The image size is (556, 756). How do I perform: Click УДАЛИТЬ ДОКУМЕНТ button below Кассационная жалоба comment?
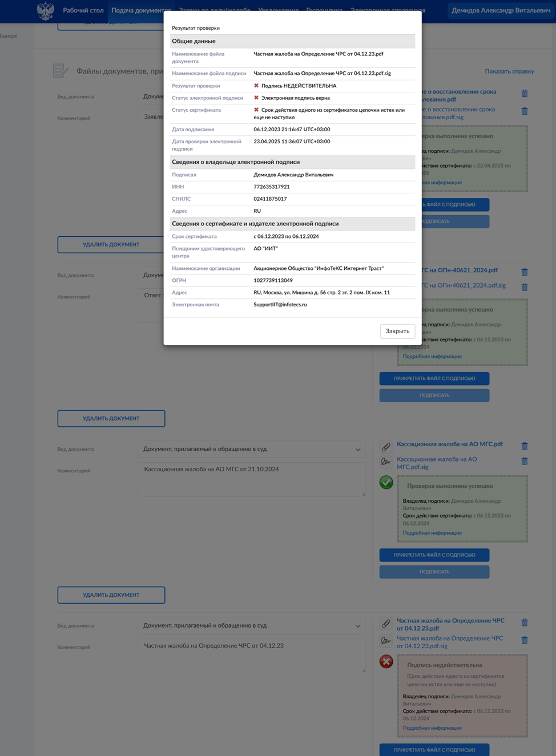(111, 595)
